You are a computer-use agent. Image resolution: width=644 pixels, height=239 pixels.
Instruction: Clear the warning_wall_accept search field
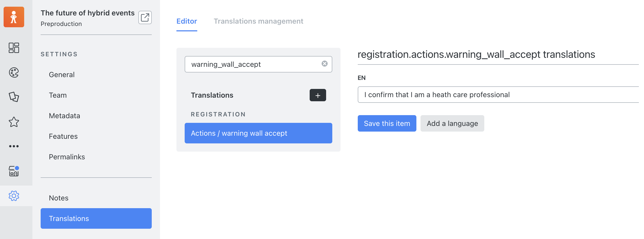coord(325,64)
